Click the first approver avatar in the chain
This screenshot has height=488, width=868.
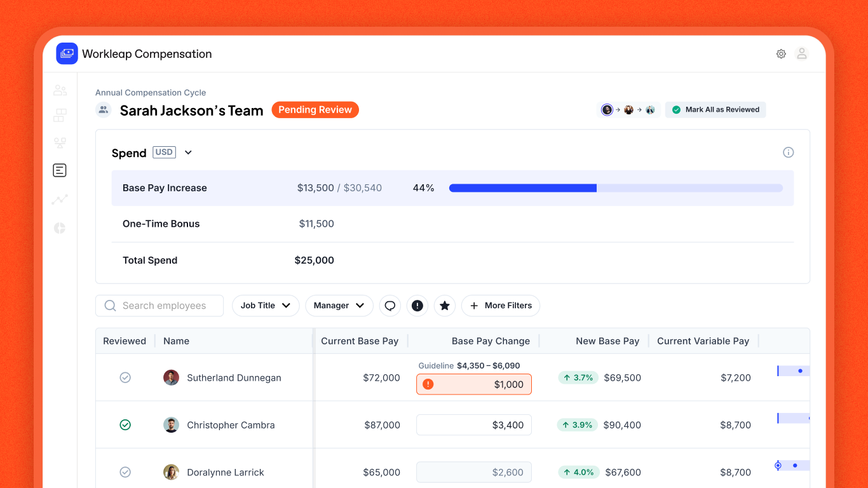607,110
